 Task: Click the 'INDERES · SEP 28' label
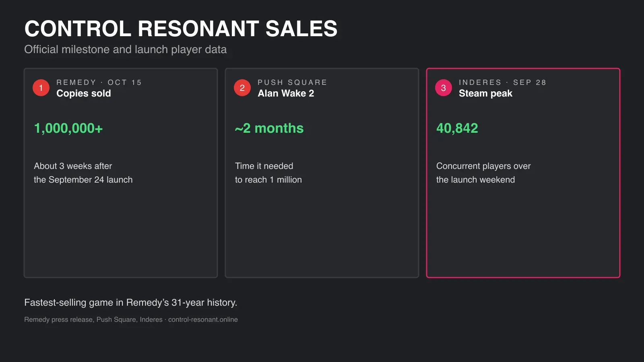pyautogui.click(x=502, y=82)
